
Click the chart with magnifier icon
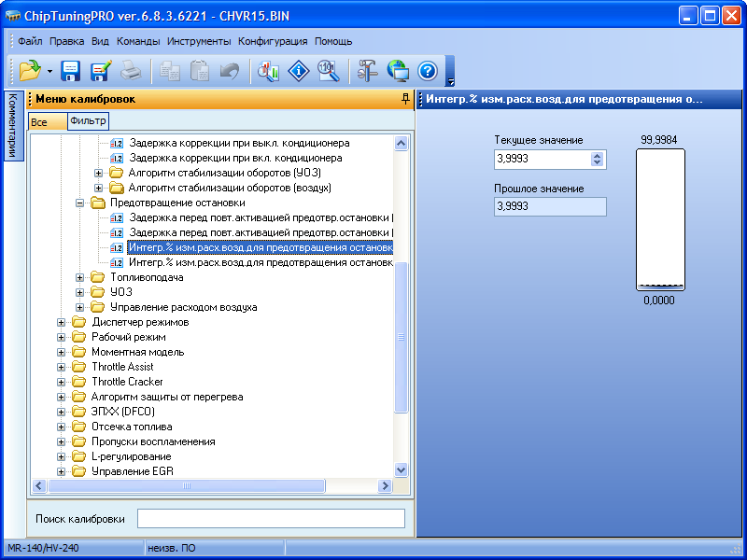tap(269, 70)
